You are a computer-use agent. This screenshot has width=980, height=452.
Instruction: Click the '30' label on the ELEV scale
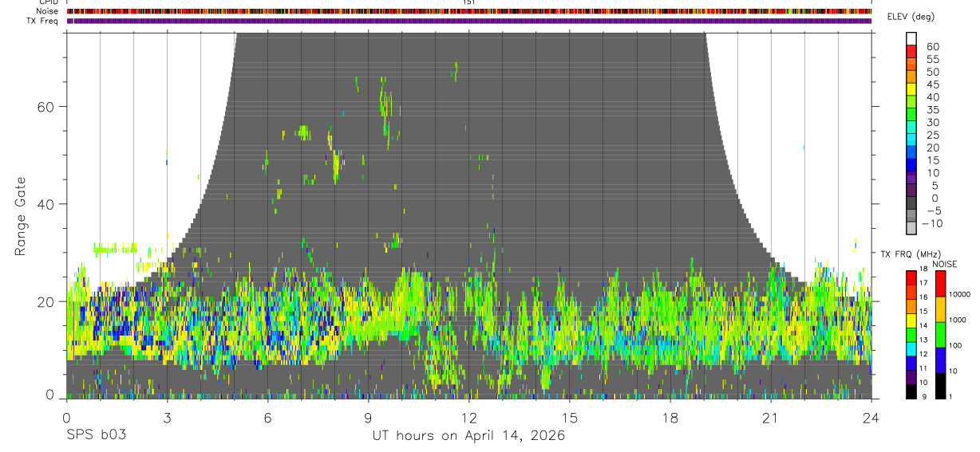931,123
